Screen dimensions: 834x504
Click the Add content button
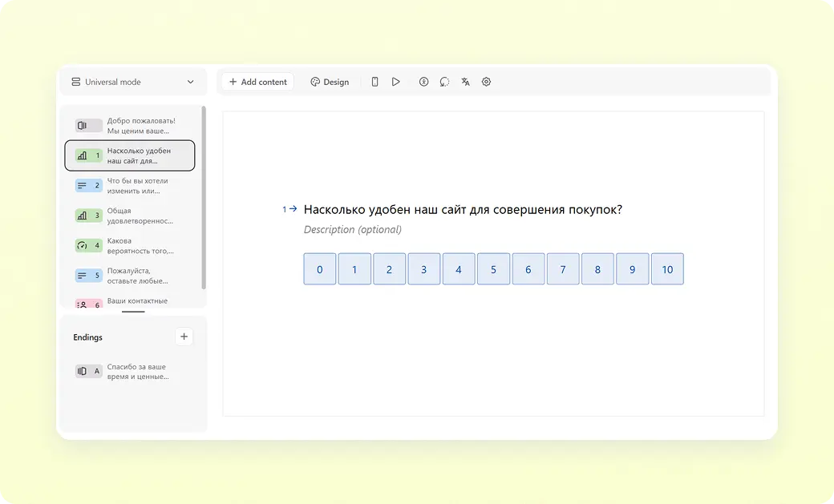[x=257, y=82]
